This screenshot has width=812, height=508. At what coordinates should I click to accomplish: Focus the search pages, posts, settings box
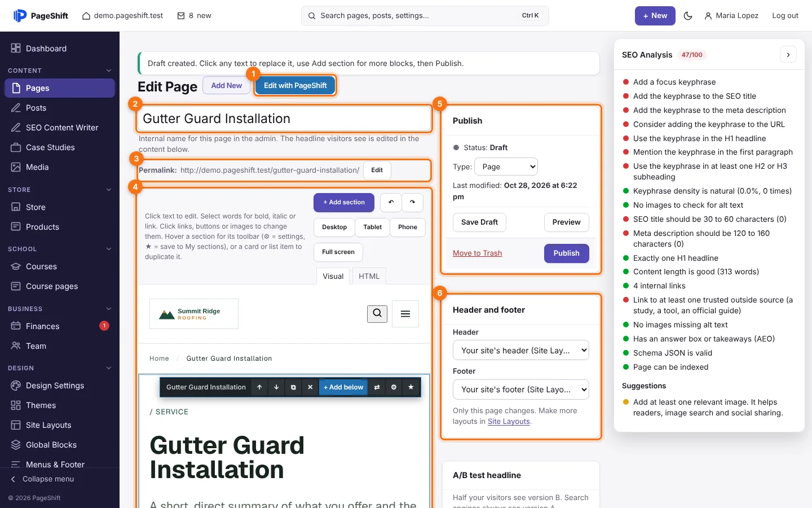[425, 16]
